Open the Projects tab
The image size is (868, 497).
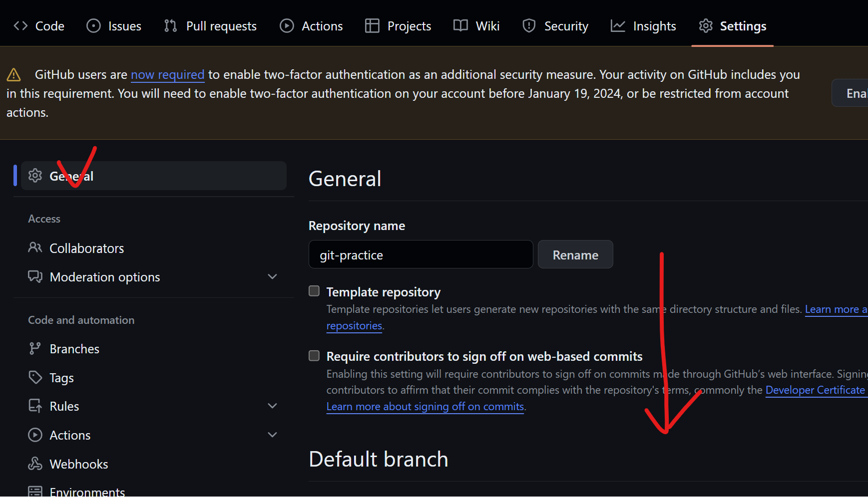coord(398,26)
